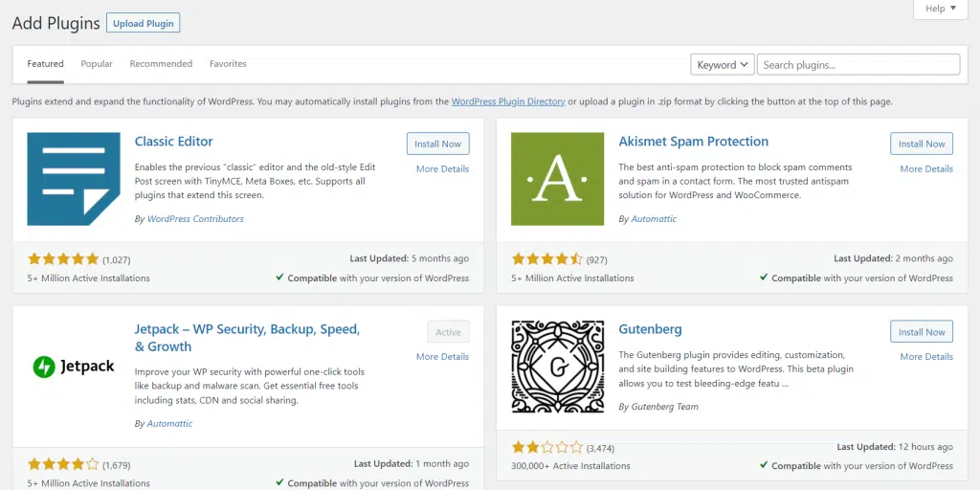
Task: Open the Help dropdown tab
Action: pyautogui.click(x=941, y=9)
